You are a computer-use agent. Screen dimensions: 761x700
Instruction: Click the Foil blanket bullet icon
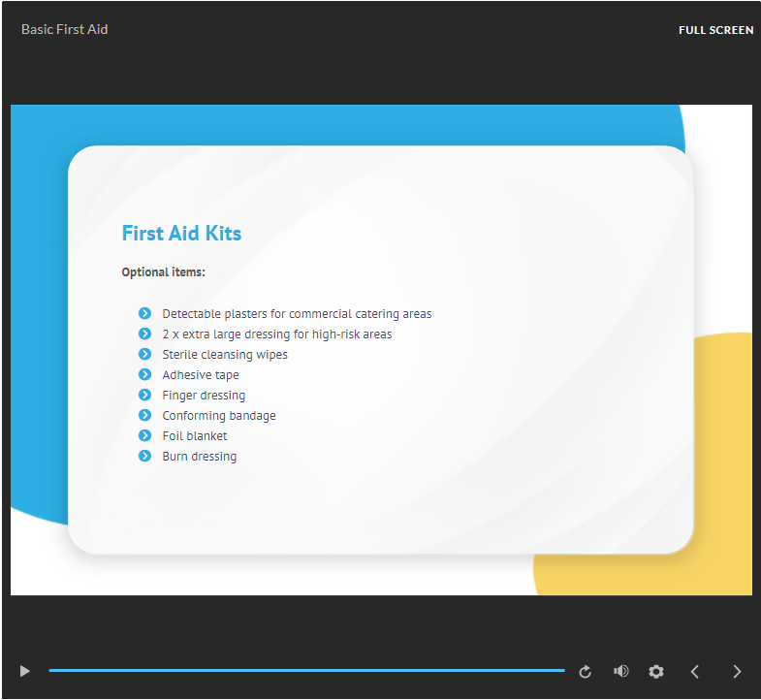tap(145, 435)
